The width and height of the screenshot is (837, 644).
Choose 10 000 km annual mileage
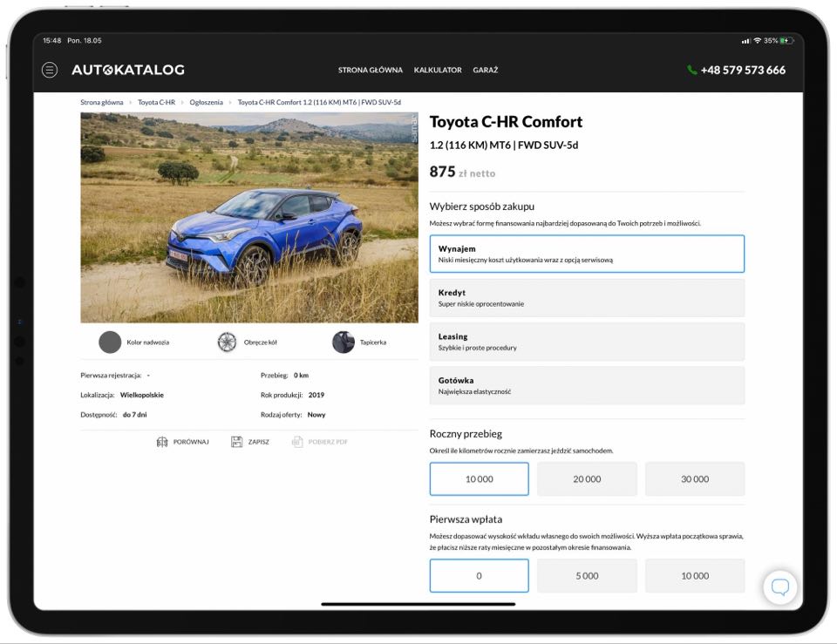479,479
